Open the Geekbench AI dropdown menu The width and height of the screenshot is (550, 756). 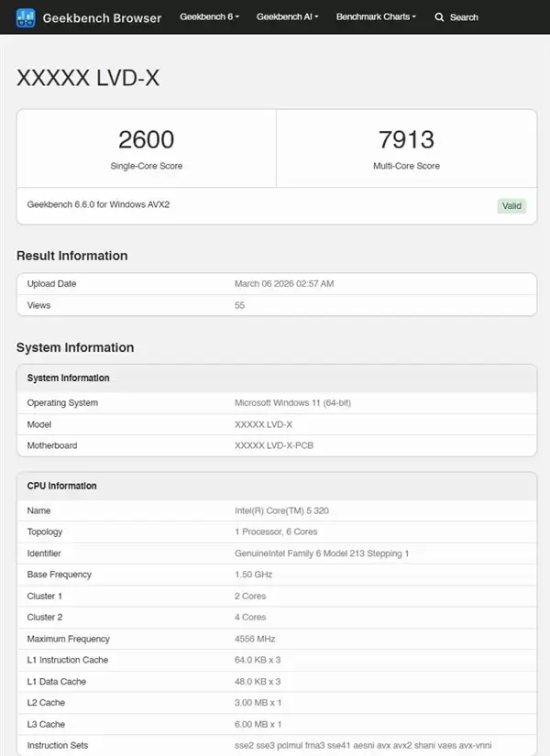(x=286, y=16)
